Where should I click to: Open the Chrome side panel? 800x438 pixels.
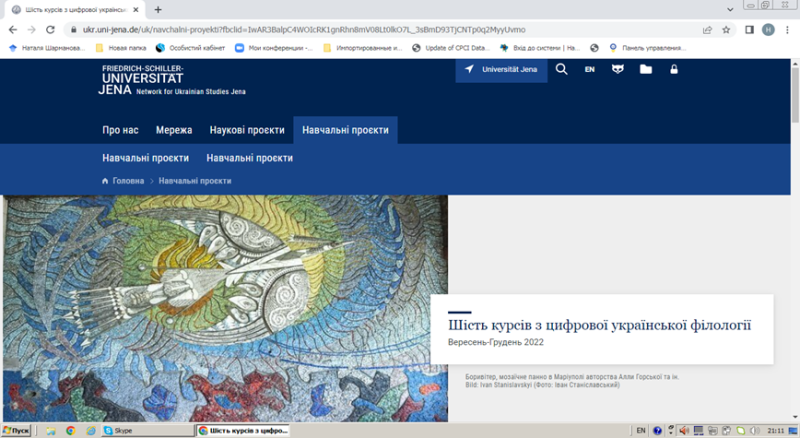(749, 30)
